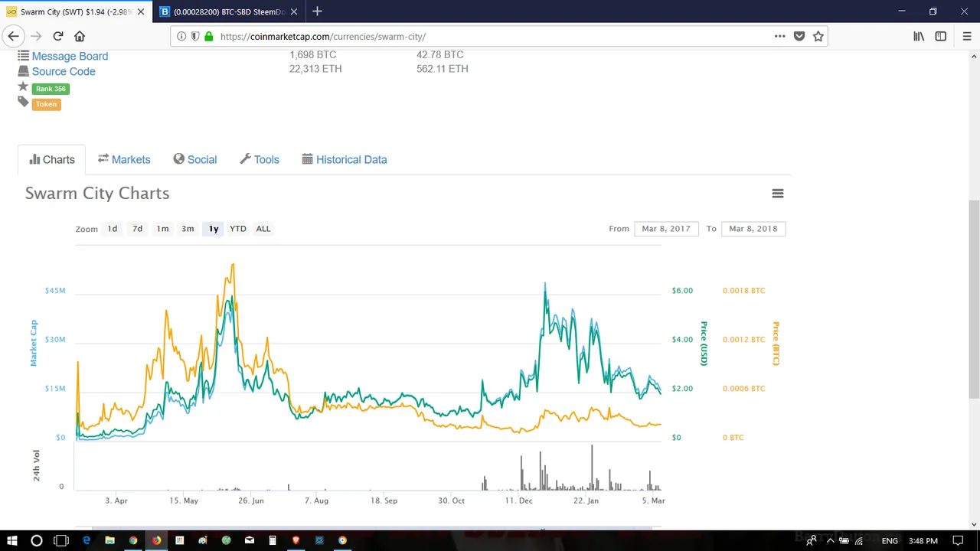Set chart zoom to 7d
The width and height of the screenshot is (980, 551).
[x=138, y=229]
